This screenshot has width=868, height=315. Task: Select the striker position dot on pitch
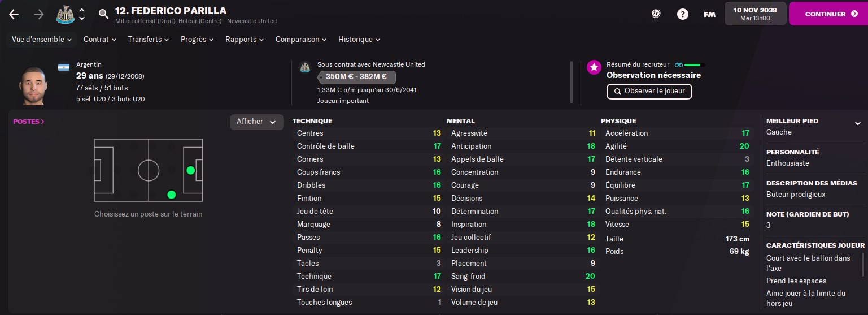(x=191, y=170)
